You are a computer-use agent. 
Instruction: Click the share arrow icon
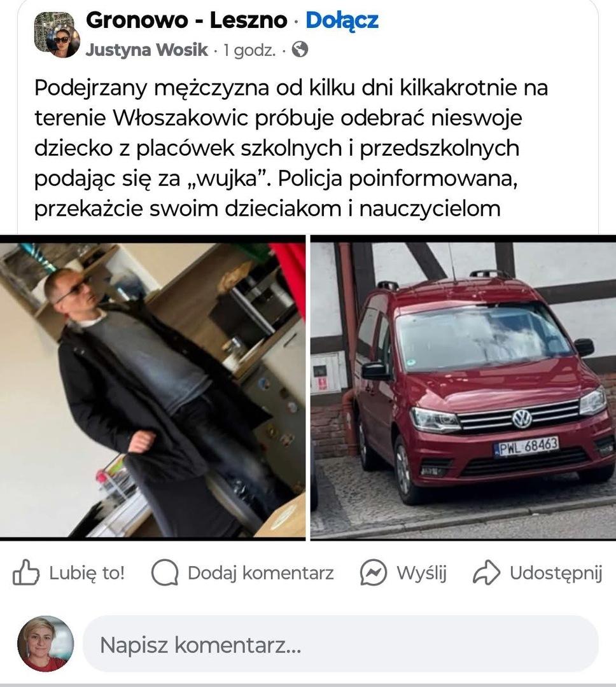click(x=486, y=572)
